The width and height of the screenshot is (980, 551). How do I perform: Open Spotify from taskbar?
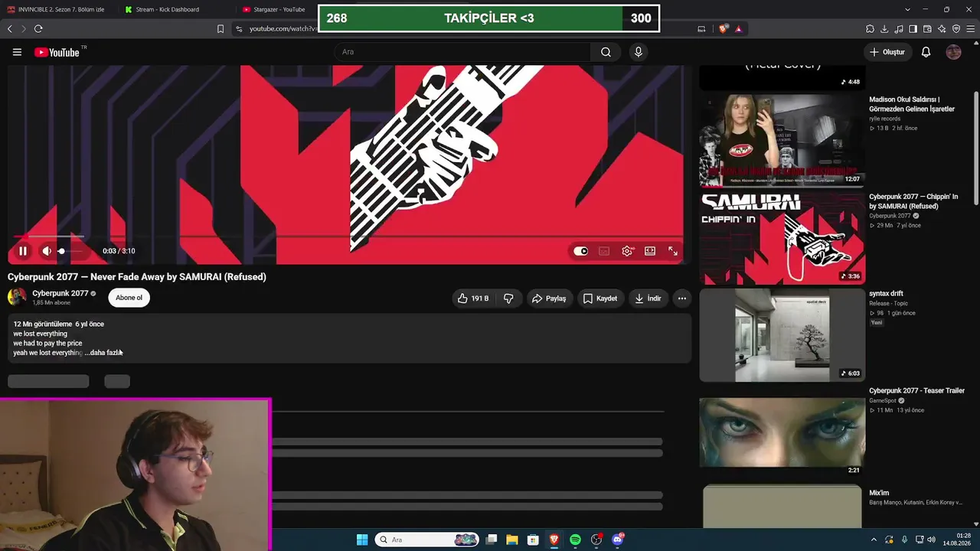click(575, 540)
